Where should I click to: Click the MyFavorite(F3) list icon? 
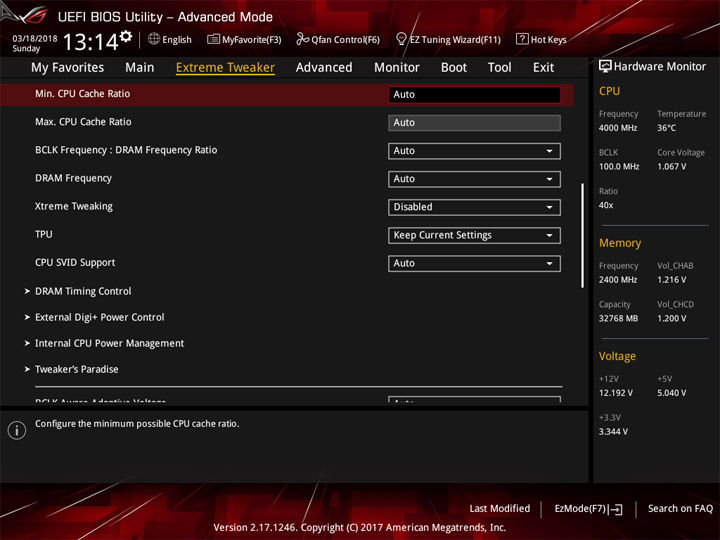[x=213, y=39]
